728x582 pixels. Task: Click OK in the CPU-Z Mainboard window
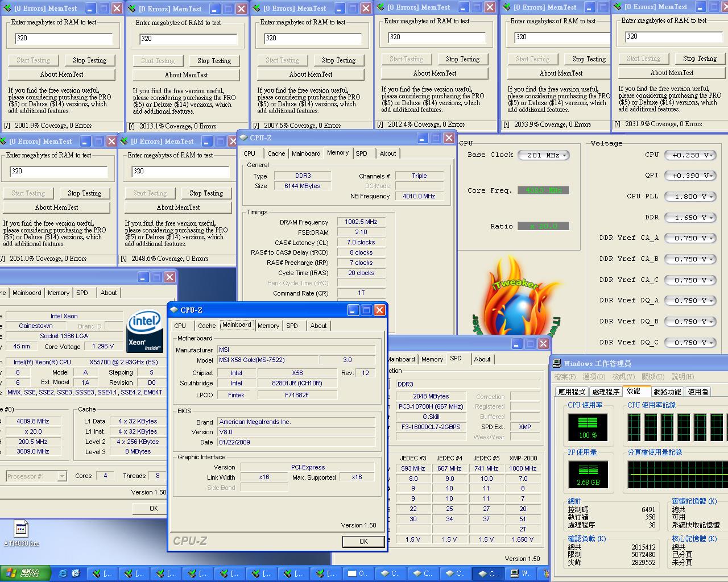point(363,542)
